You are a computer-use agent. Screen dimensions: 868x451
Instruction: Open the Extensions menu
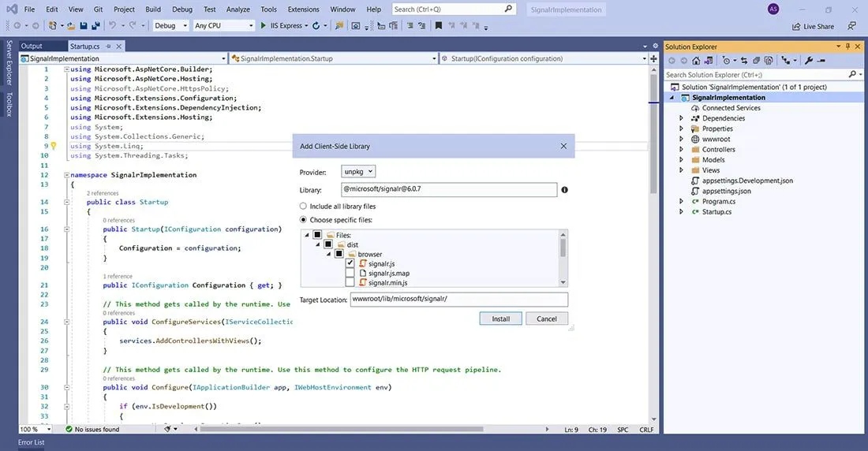303,9
